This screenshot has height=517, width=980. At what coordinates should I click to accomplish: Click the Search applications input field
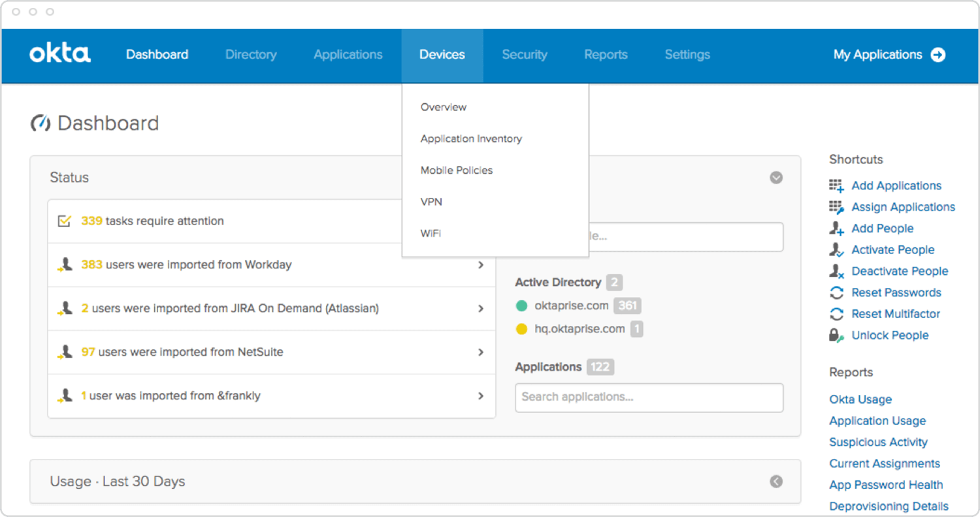pos(649,397)
